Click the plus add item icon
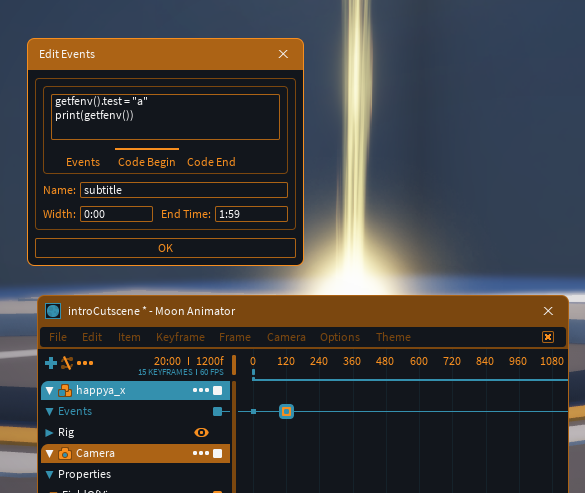585x493 pixels. [51, 363]
